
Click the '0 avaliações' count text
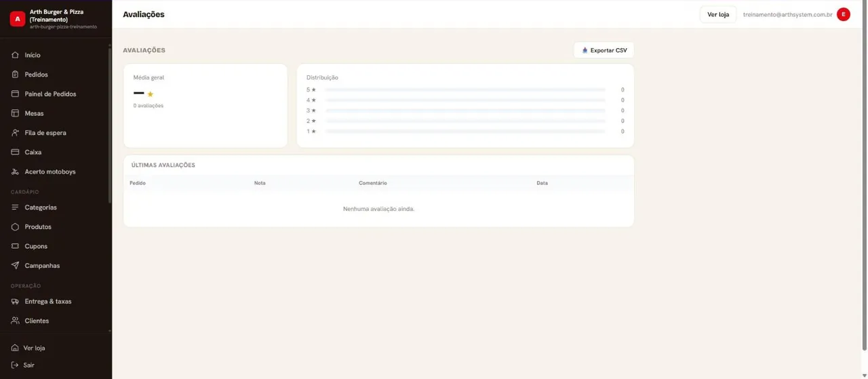click(x=149, y=106)
